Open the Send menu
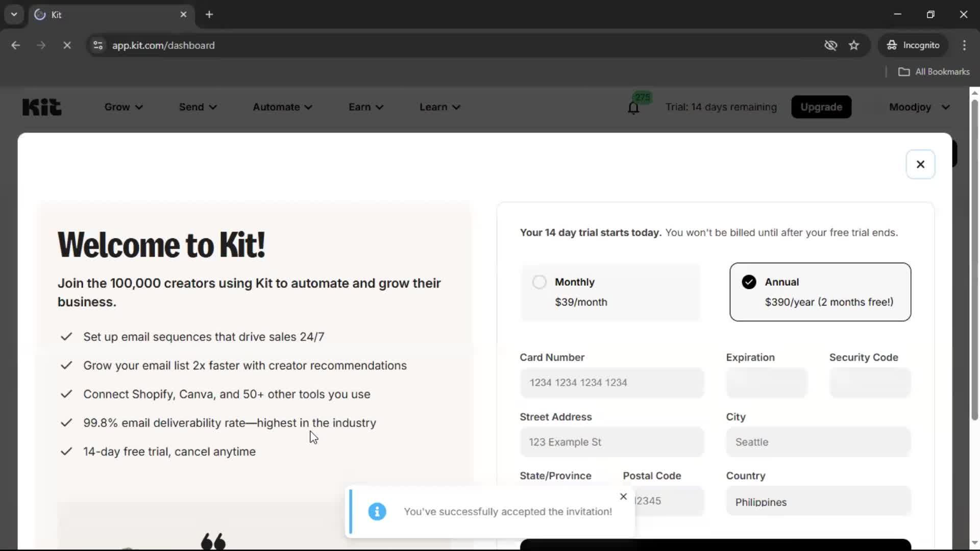This screenshot has height=551, width=980. [198, 107]
